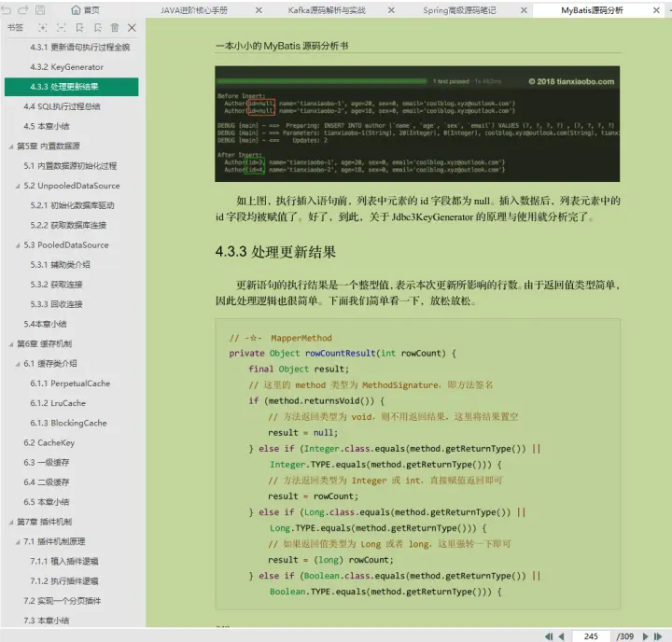
Task: Open 5.3.1 辅助类介绍
Action: tap(60, 264)
